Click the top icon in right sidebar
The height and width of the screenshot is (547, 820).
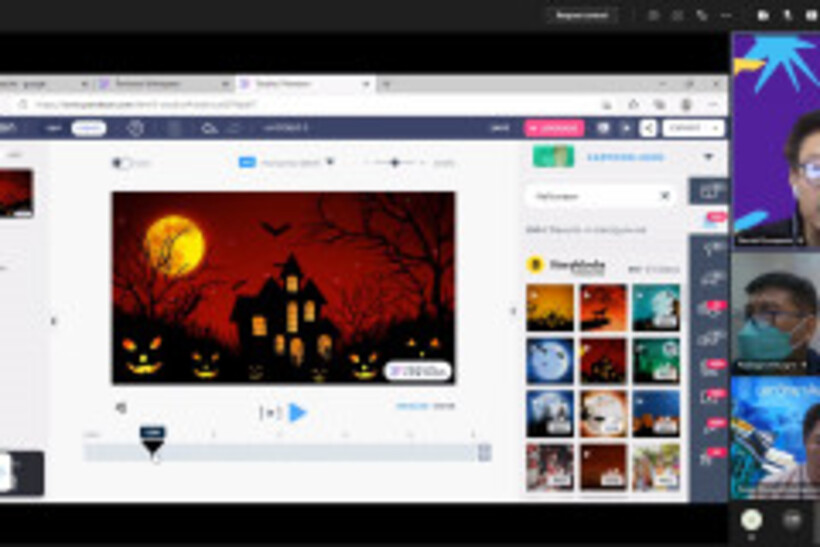coord(711,190)
